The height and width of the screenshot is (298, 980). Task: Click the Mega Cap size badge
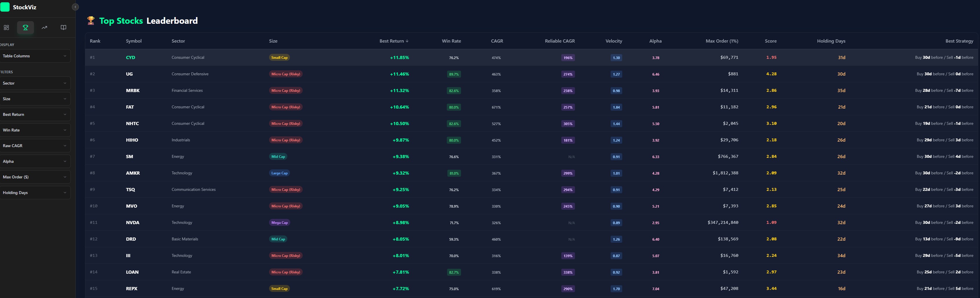pyautogui.click(x=279, y=223)
